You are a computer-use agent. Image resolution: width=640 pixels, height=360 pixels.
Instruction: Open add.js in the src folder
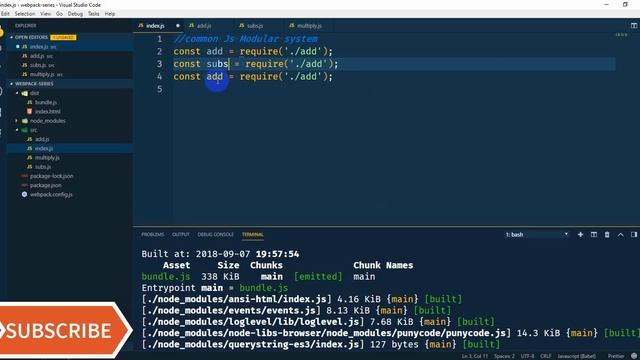69,139
